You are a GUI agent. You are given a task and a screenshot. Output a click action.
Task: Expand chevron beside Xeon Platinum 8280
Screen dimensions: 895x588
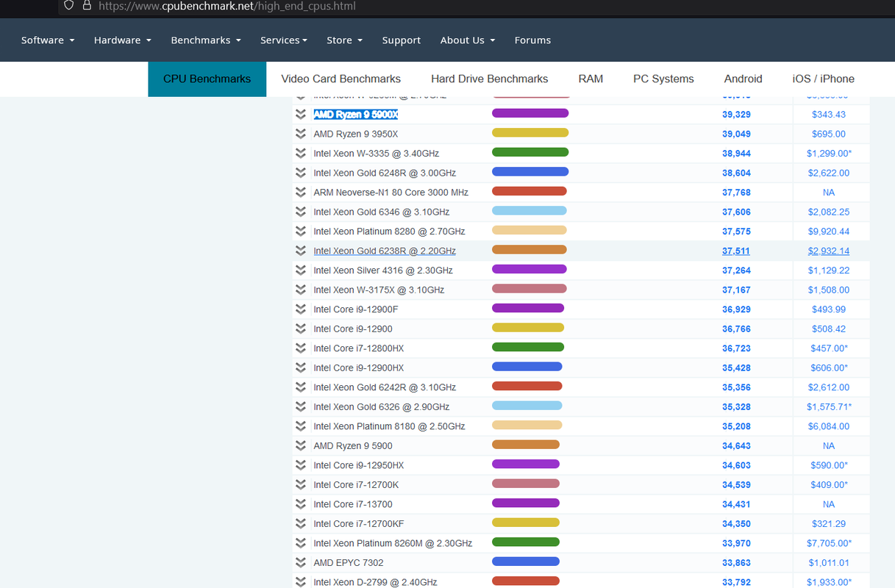[x=300, y=232]
